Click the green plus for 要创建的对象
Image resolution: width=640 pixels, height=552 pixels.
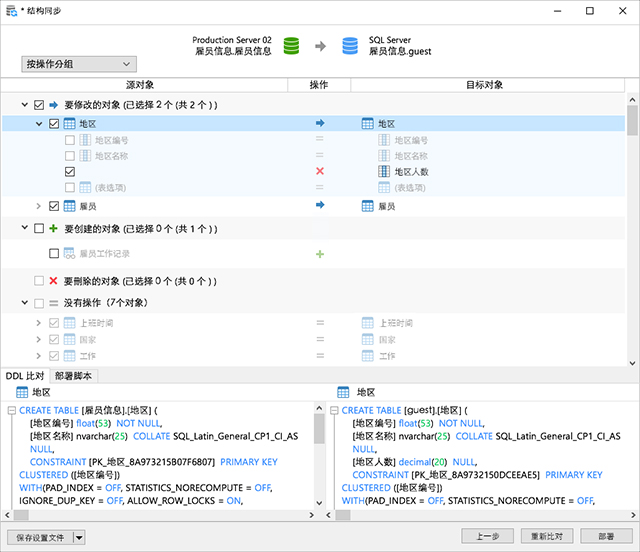(53, 228)
